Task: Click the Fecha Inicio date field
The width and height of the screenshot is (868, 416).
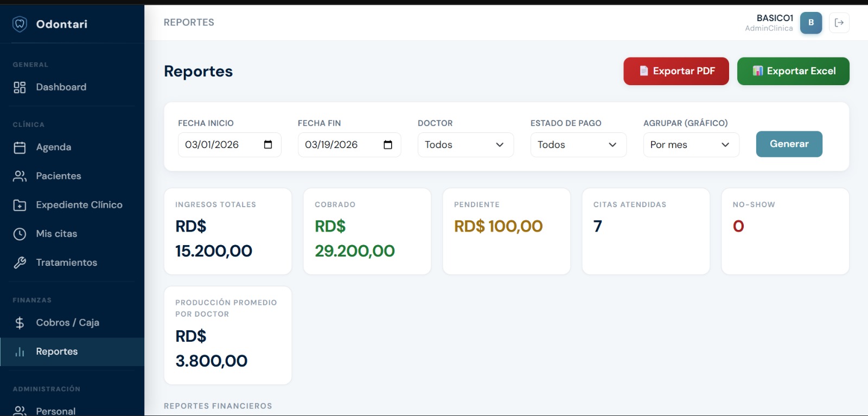Action: coord(220,145)
